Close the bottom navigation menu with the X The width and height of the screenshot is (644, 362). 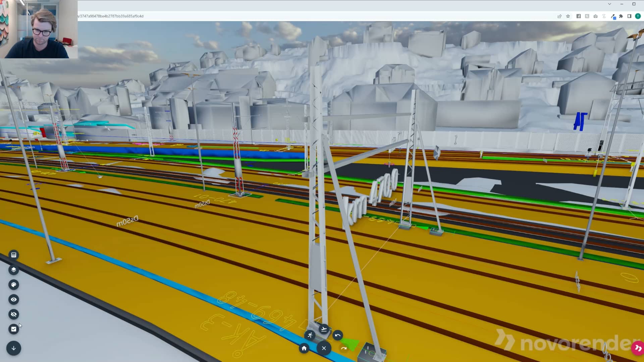(x=324, y=349)
